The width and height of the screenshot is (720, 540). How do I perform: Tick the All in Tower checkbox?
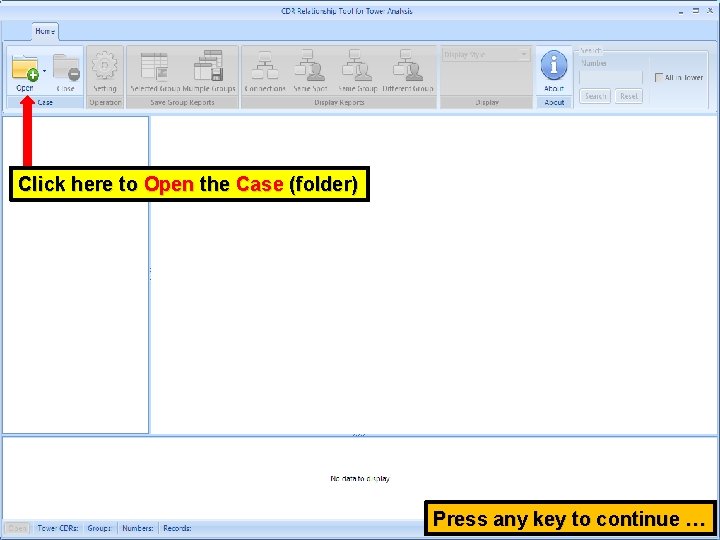[659, 78]
